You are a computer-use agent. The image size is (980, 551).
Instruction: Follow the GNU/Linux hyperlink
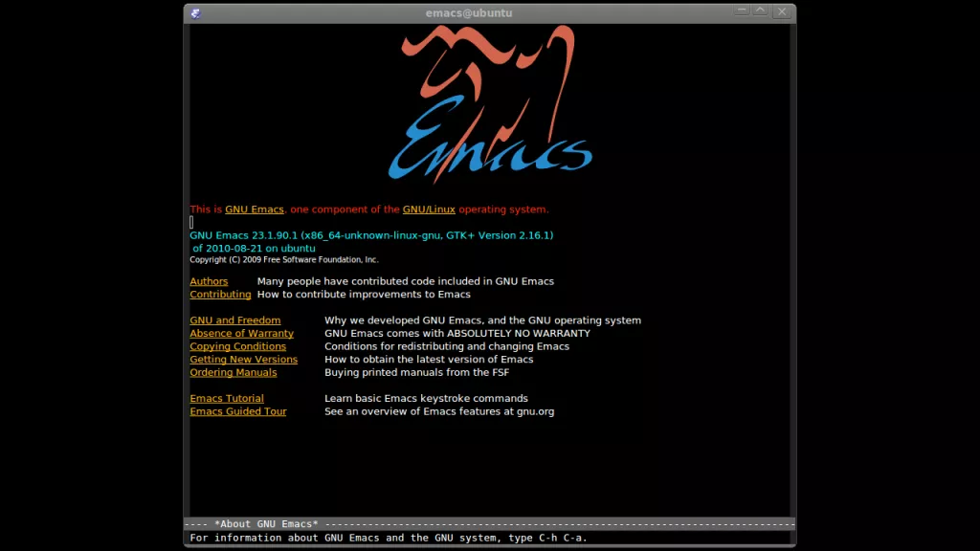pos(429,209)
